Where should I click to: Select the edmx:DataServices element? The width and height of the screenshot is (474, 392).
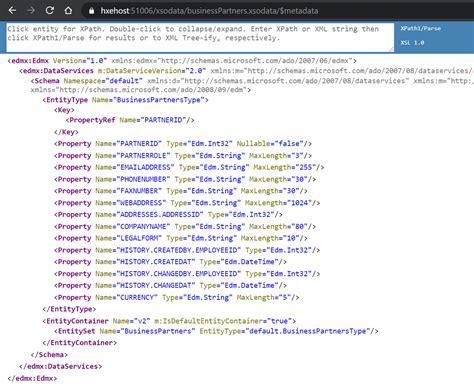[246, 71]
